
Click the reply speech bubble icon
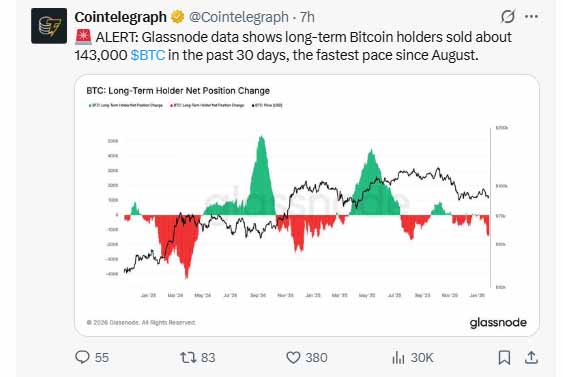[x=82, y=357]
